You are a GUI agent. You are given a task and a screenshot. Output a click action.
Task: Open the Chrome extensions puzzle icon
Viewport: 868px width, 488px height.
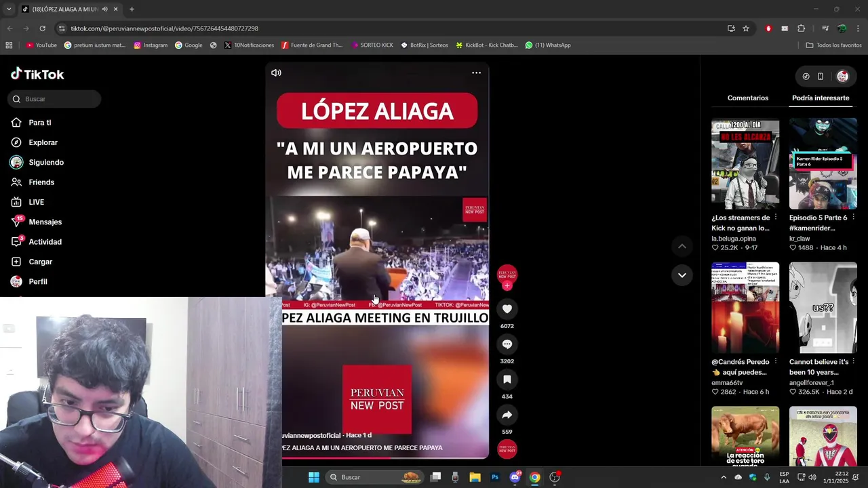coord(802,28)
